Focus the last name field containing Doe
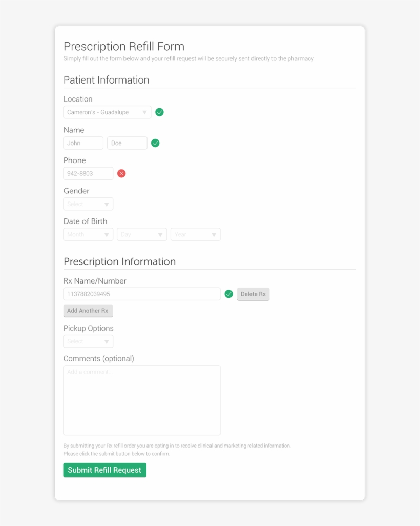 (127, 143)
